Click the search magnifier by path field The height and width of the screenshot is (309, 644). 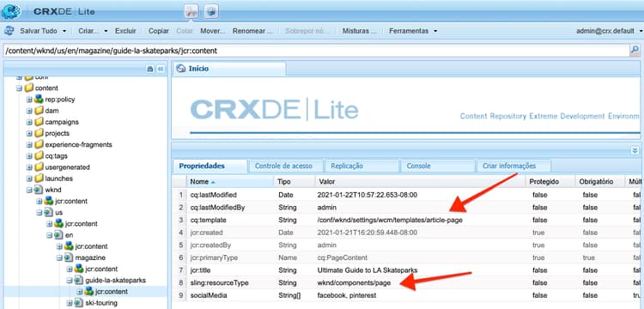[635, 51]
